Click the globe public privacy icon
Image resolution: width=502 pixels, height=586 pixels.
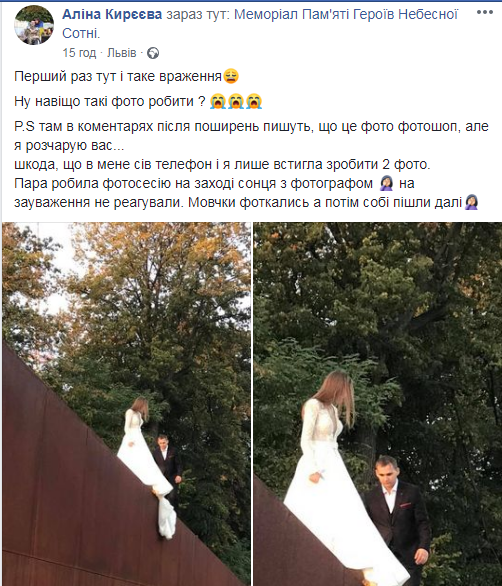click(x=153, y=53)
